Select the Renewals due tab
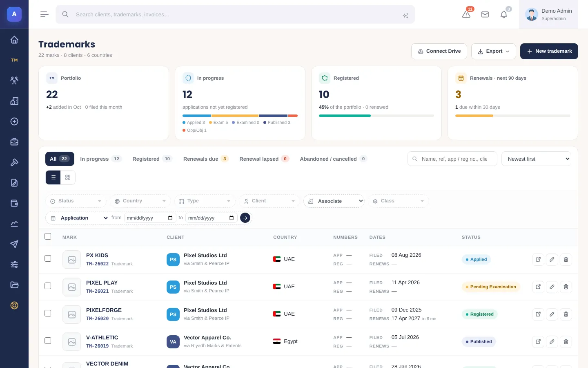 pos(205,159)
